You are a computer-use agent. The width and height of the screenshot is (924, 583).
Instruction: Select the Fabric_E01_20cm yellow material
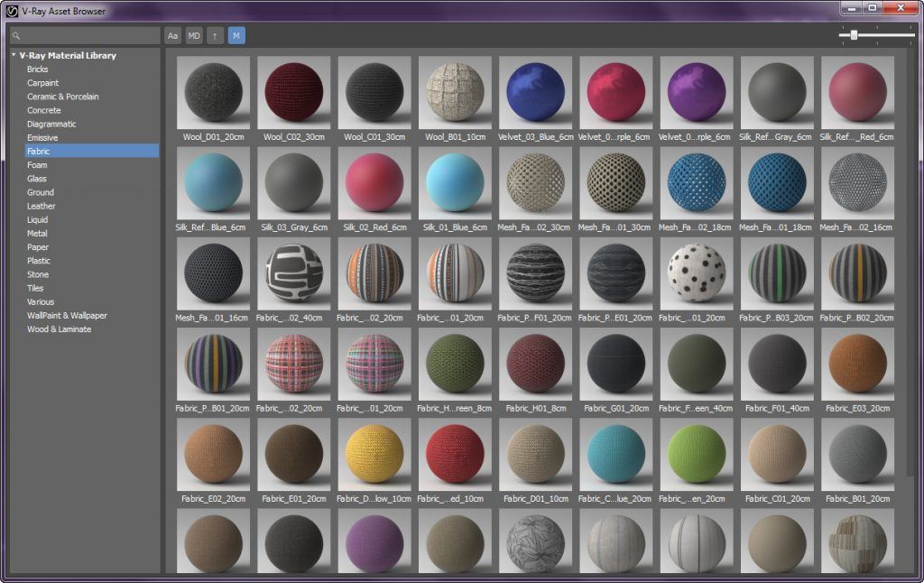[293, 454]
